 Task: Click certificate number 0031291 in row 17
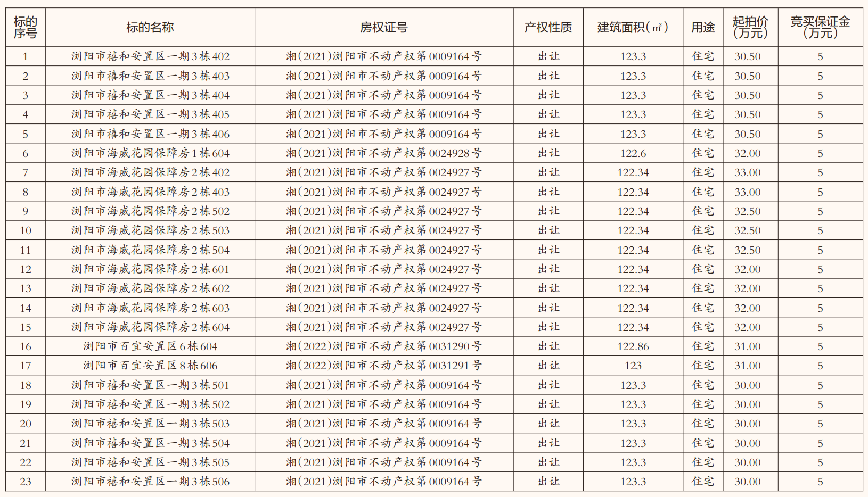pyautogui.click(x=449, y=366)
